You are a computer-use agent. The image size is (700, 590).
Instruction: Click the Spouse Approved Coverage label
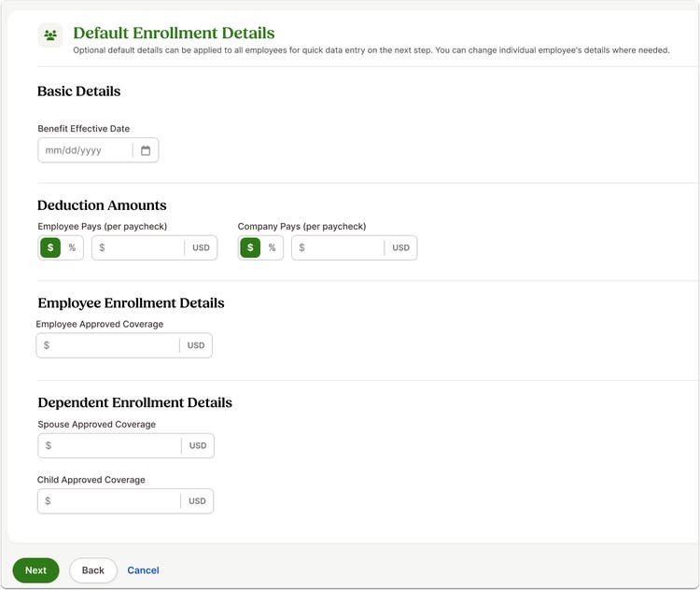(96, 425)
